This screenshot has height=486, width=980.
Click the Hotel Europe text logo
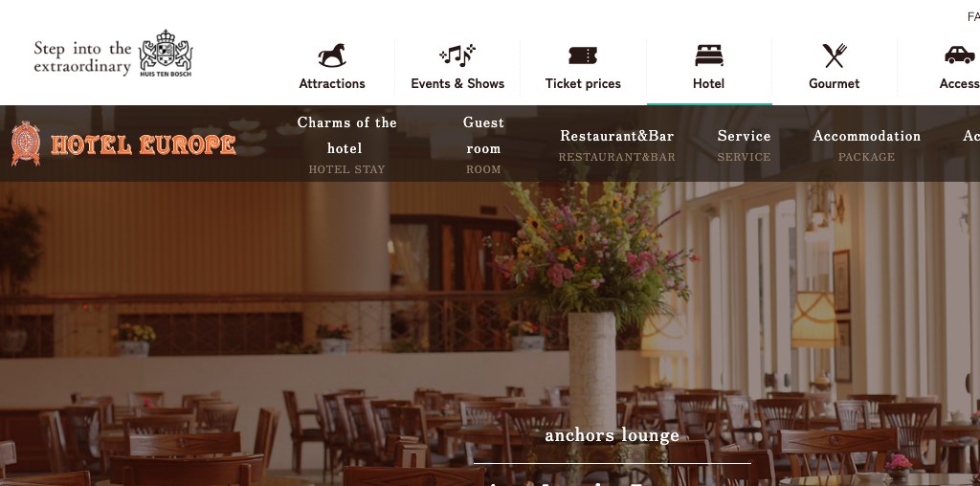click(144, 144)
